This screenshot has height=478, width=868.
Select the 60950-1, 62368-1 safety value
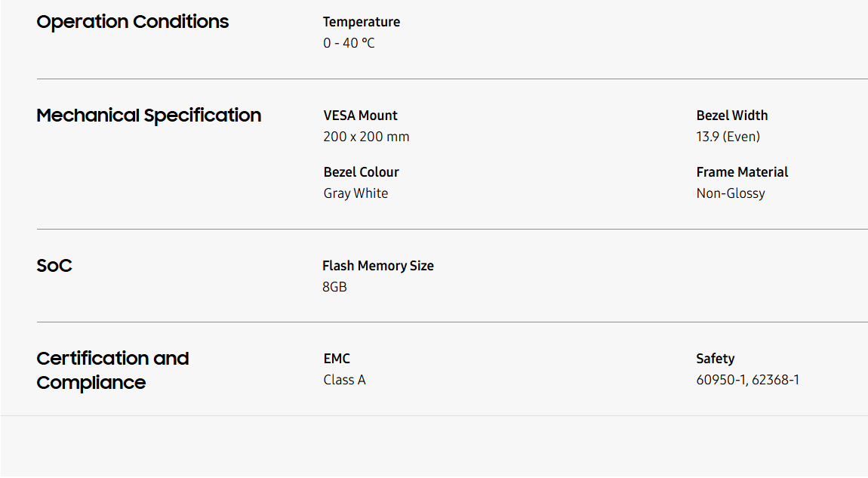[x=747, y=380]
